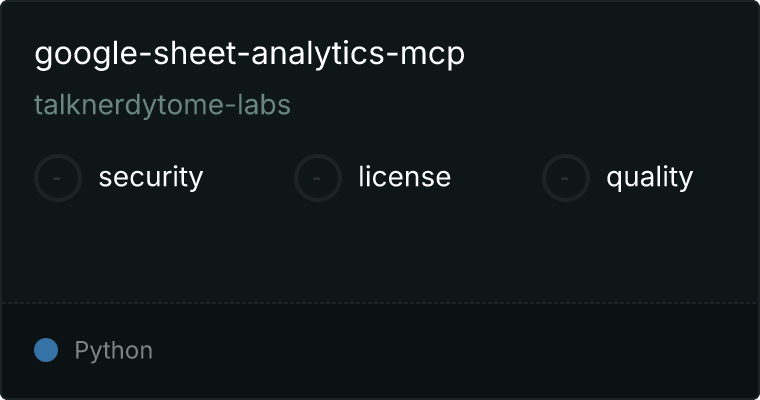Select the quality label text
This screenshot has height=400, width=760.
[x=649, y=177]
